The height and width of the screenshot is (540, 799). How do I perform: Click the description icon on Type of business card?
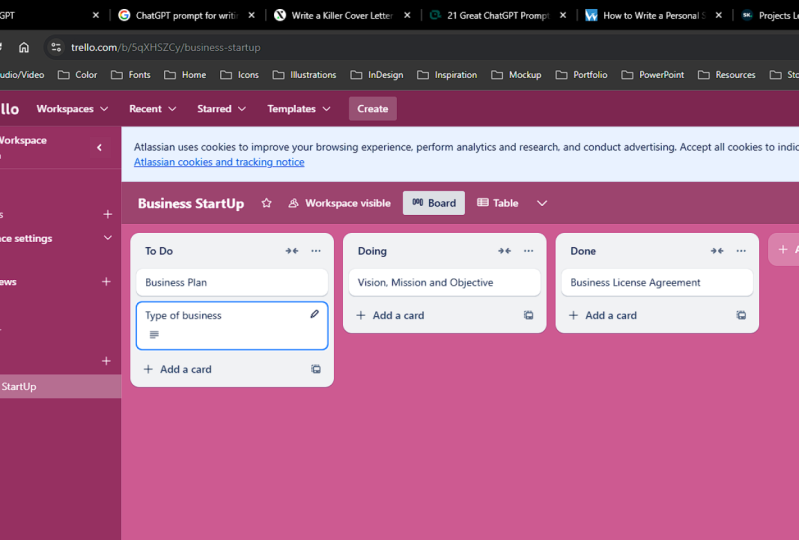[x=154, y=335]
